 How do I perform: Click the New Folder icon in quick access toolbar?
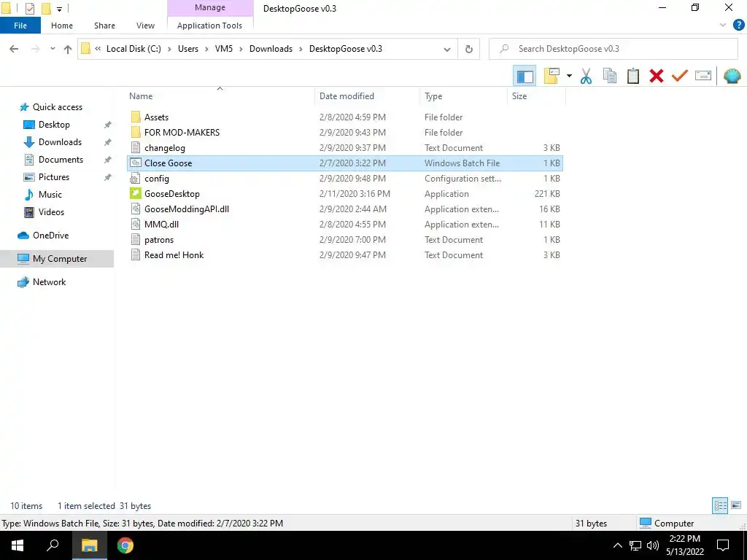pyautogui.click(x=46, y=9)
